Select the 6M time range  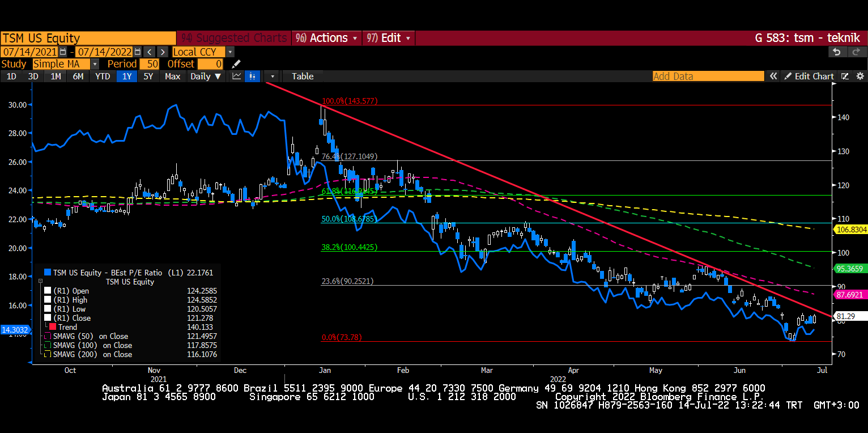click(78, 76)
